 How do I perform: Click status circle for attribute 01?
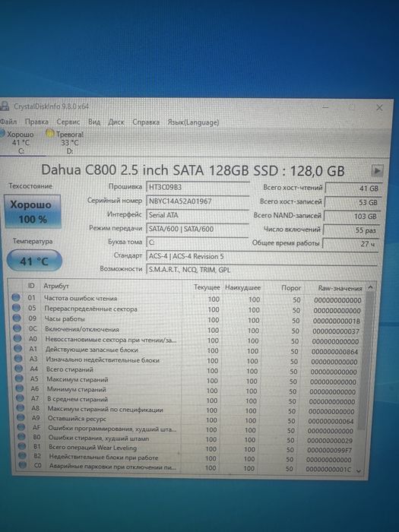(16, 297)
